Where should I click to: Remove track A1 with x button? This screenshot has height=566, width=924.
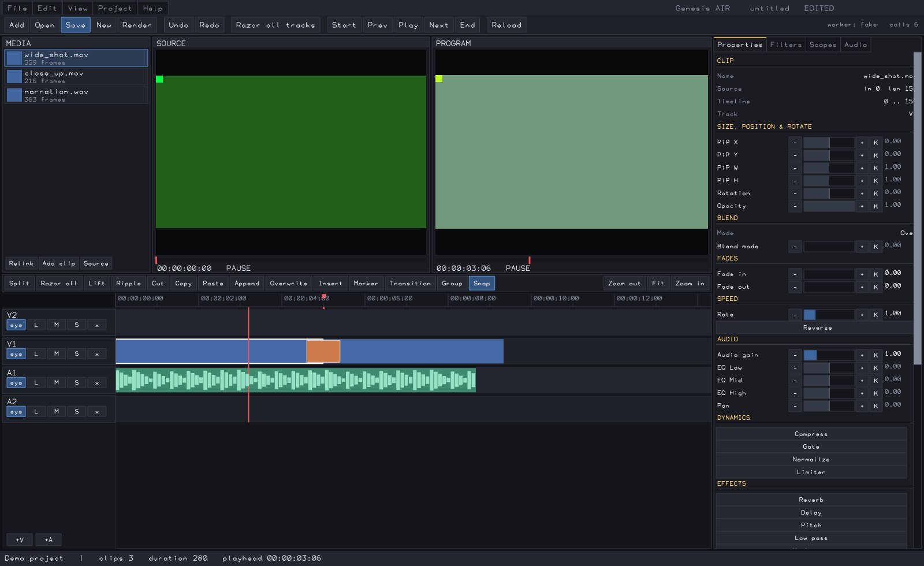(x=97, y=383)
